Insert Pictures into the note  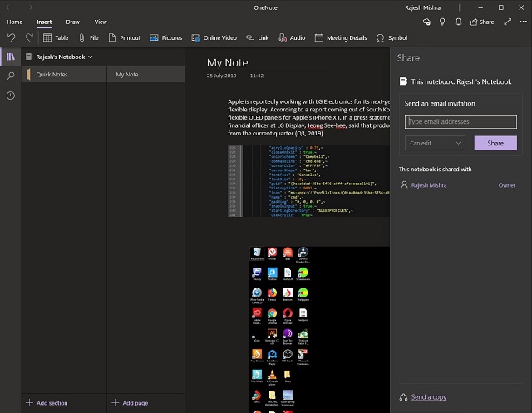(x=166, y=37)
